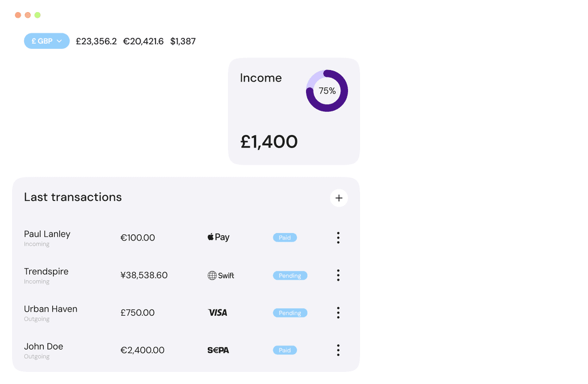The height and width of the screenshot is (384, 588).
Task: Toggle Pending status for Urban Haven
Action: tap(290, 312)
